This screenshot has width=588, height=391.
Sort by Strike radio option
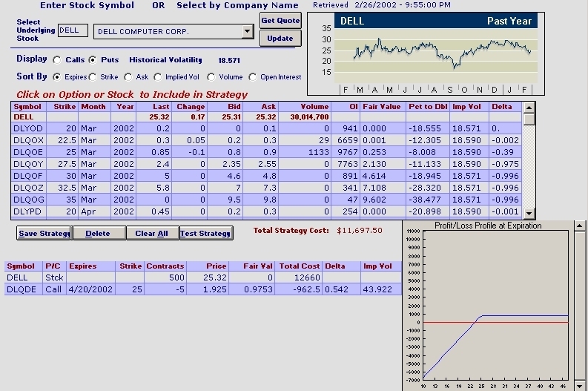click(x=92, y=77)
